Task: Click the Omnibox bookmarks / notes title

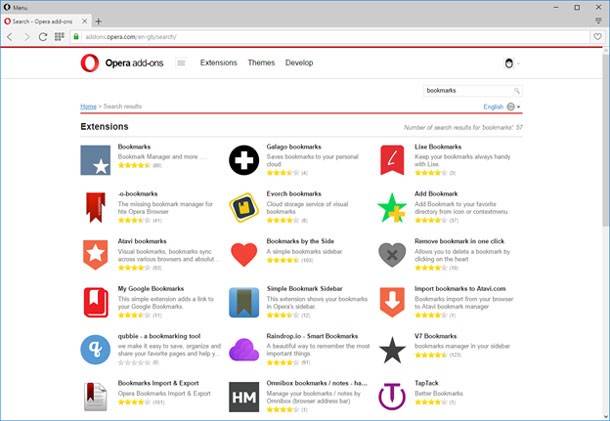Action: [317, 383]
